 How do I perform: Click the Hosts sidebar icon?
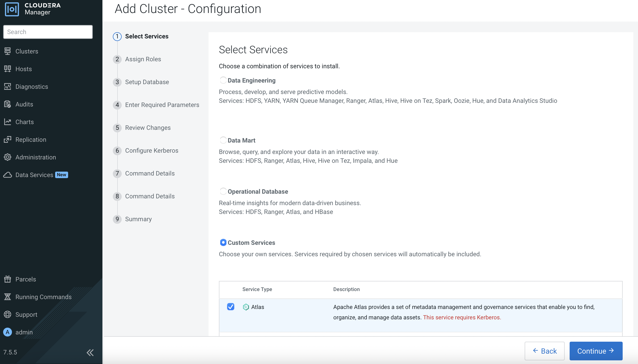(x=8, y=69)
